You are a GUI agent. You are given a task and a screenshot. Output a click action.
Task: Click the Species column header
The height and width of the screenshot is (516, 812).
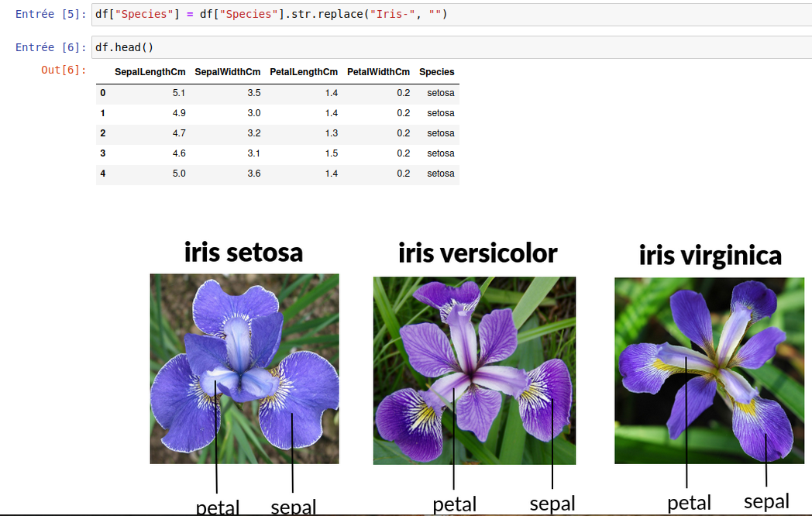tap(436, 72)
